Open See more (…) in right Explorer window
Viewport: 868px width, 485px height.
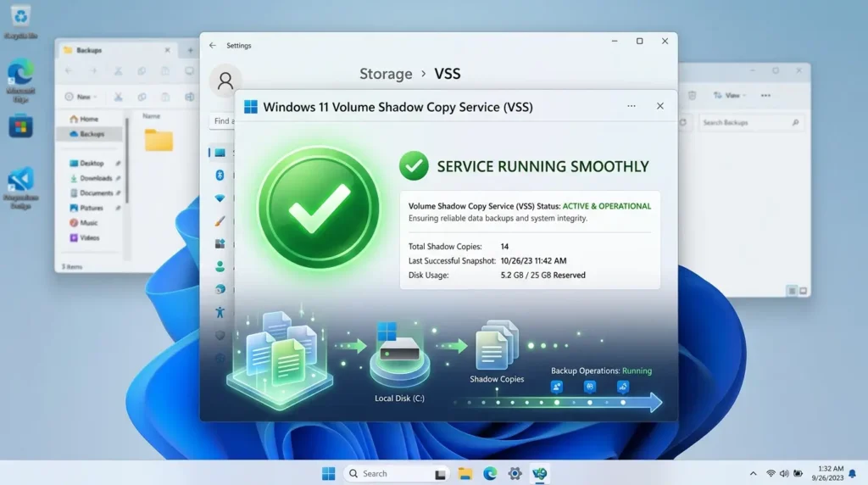point(765,96)
